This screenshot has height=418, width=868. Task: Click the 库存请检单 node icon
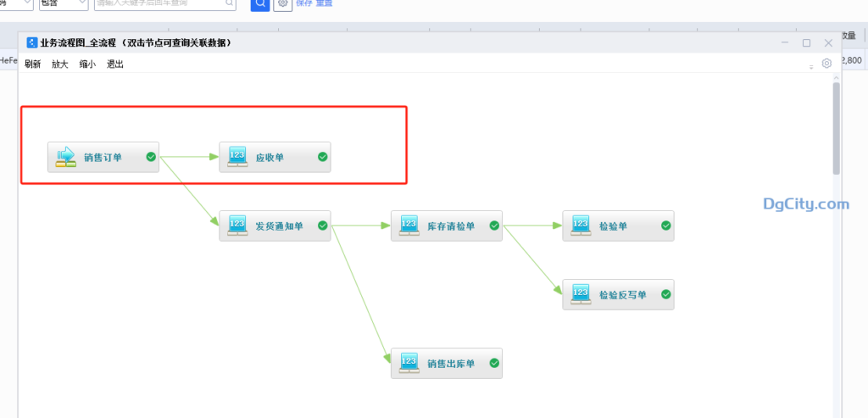tap(409, 226)
